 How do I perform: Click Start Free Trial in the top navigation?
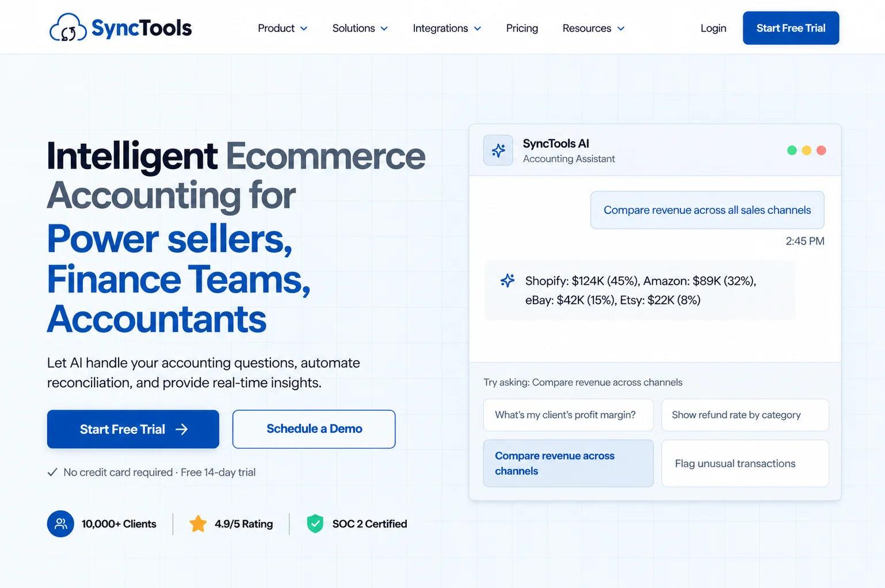pyautogui.click(x=791, y=28)
